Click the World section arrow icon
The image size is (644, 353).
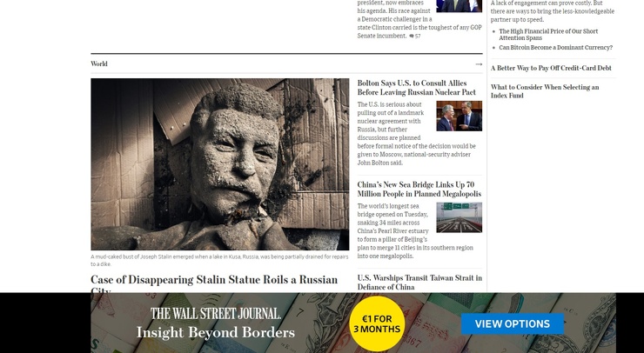coord(479,64)
